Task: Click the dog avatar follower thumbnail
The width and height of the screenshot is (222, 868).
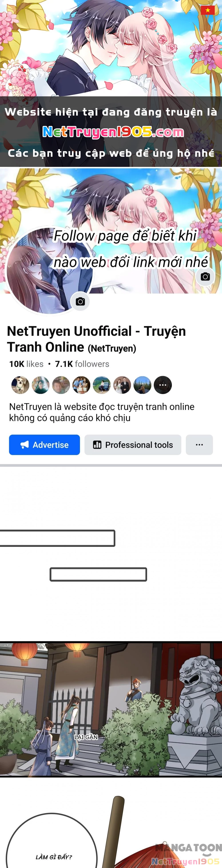Action: [x=20, y=385]
